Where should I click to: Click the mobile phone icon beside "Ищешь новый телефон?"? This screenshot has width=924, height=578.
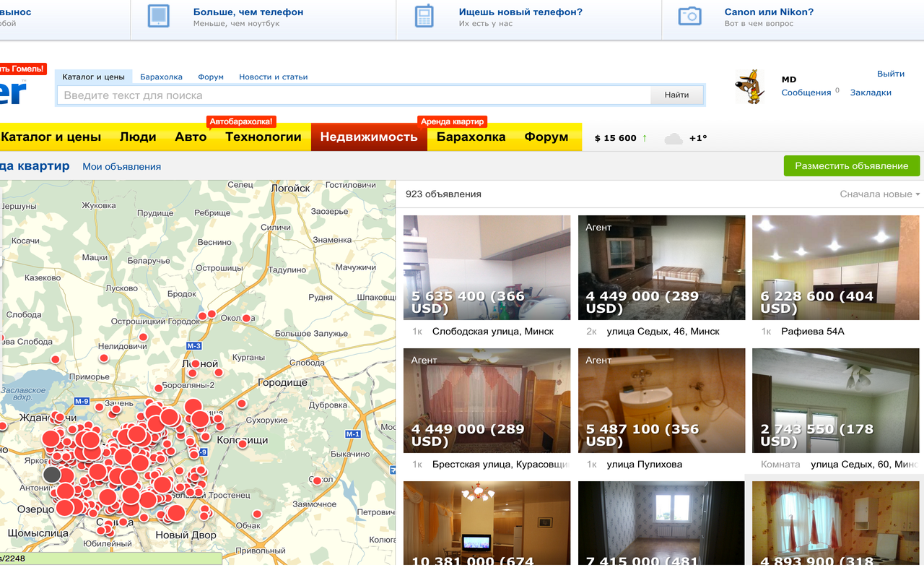tap(424, 16)
